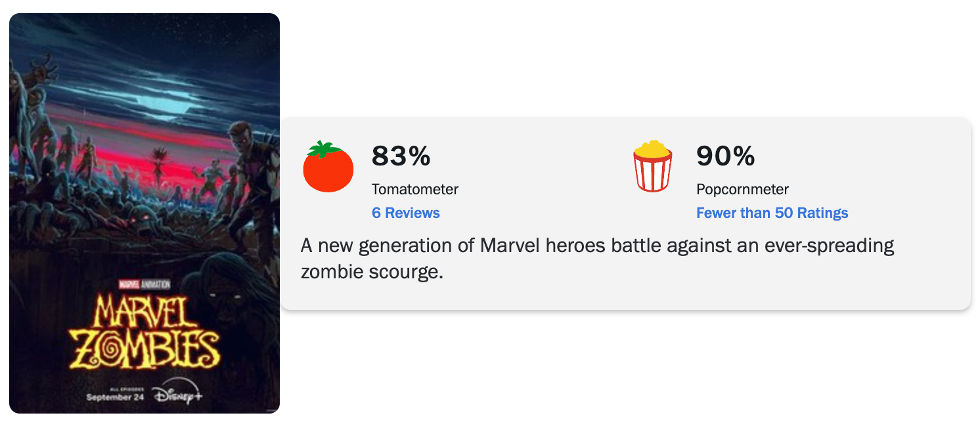Click the Tomatometer label

[x=414, y=189]
